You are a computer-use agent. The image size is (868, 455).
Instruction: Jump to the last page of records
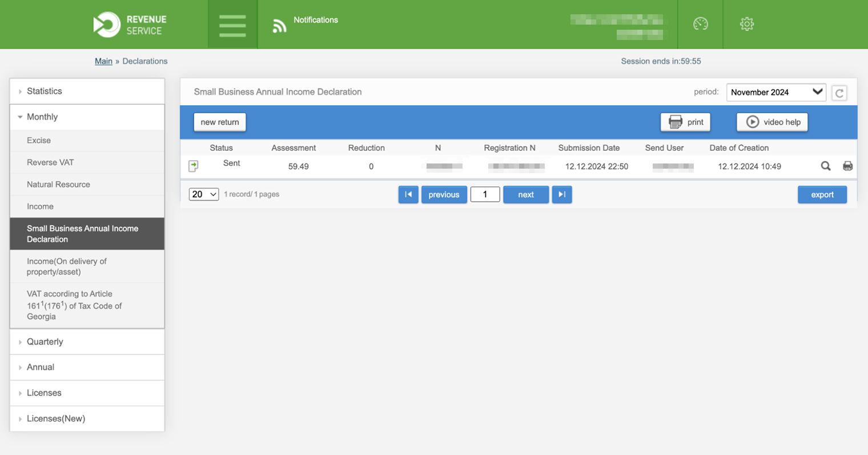point(562,195)
